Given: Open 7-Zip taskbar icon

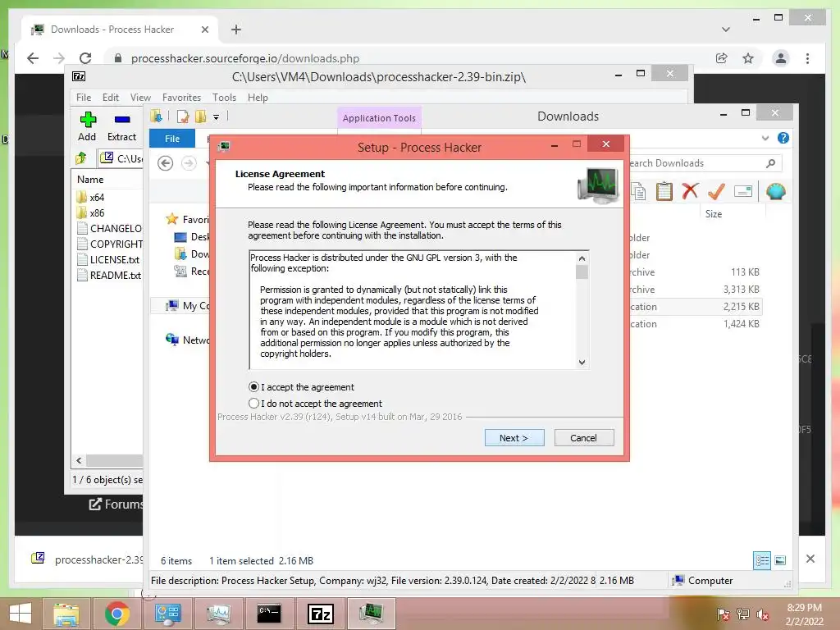Looking at the screenshot, I should tap(321, 614).
